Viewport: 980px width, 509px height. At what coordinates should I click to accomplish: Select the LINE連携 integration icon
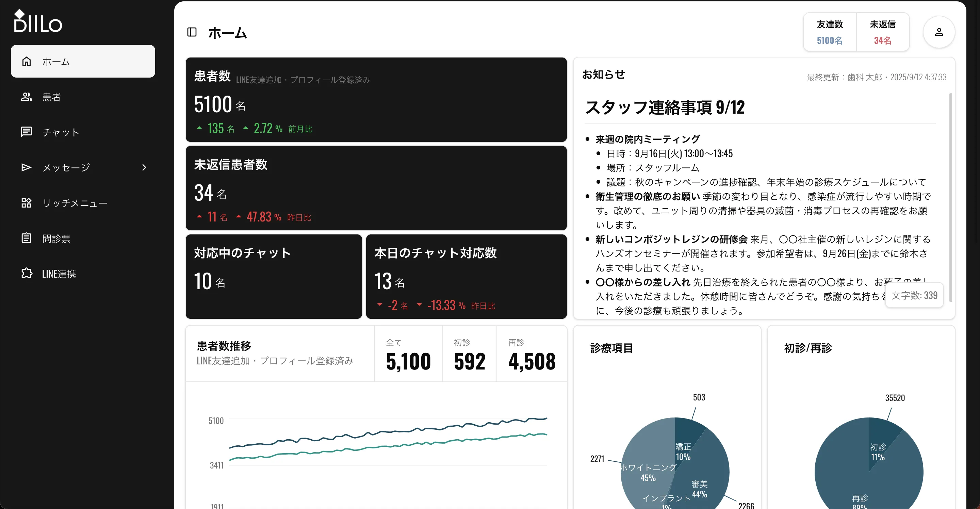[x=27, y=274]
